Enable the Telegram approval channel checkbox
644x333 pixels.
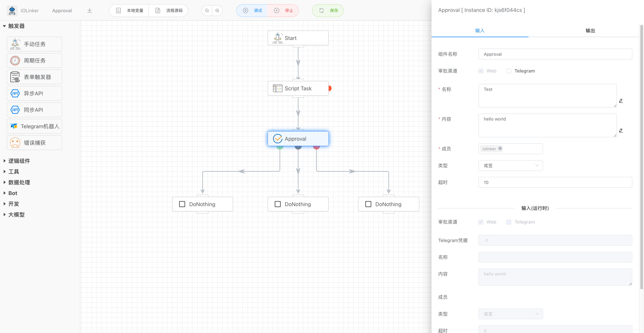pyautogui.click(x=508, y=71)
